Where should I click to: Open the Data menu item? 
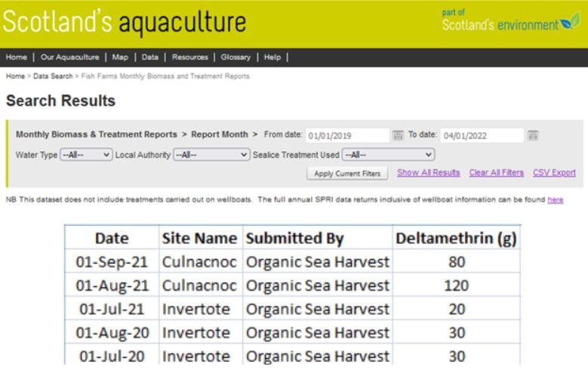(x=149, y=57)
